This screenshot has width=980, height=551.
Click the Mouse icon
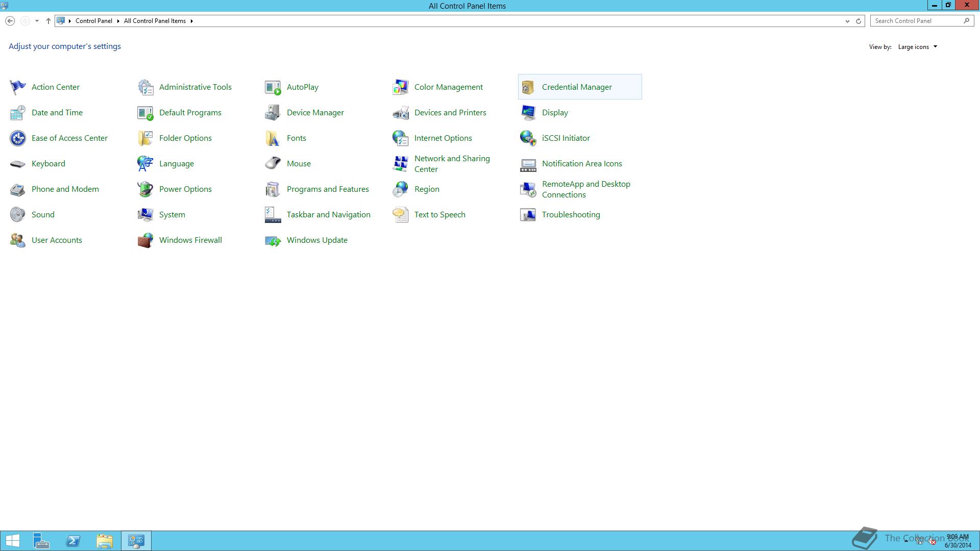(273, 164)
